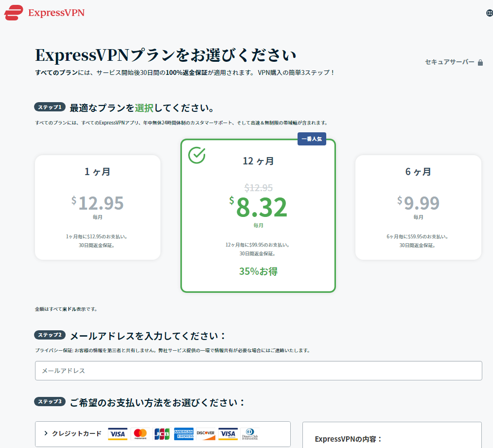Click the green checkmark on 12-month plan

[x=197, y=155]
